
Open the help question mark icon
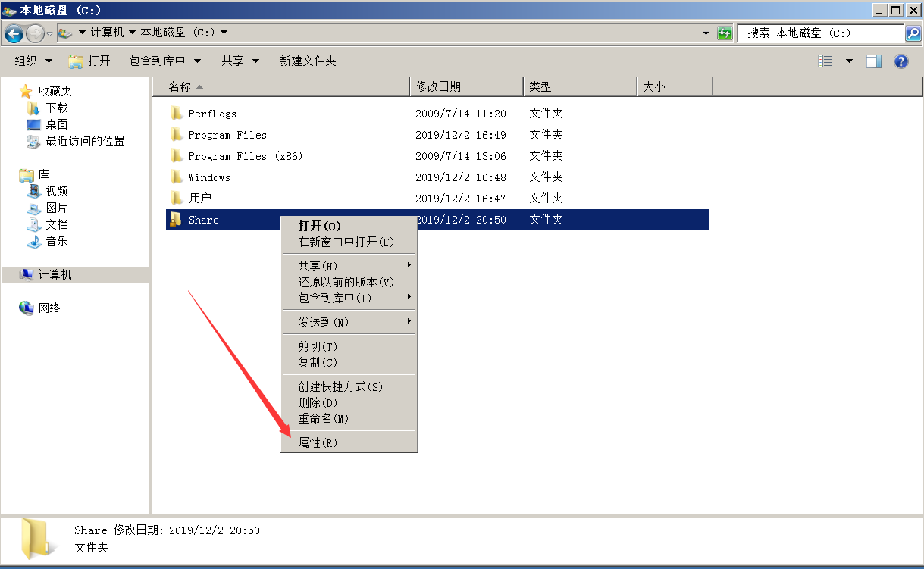tap(901, 61)
